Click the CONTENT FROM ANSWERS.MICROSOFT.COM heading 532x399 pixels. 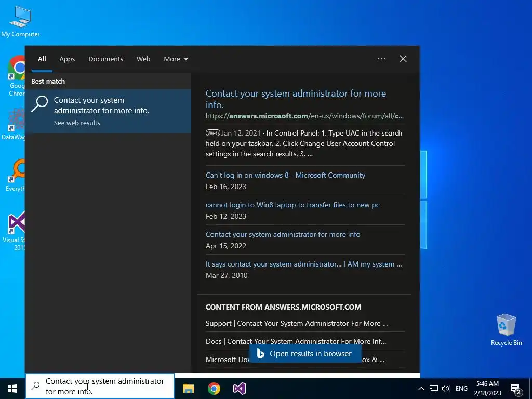point(283,307)
